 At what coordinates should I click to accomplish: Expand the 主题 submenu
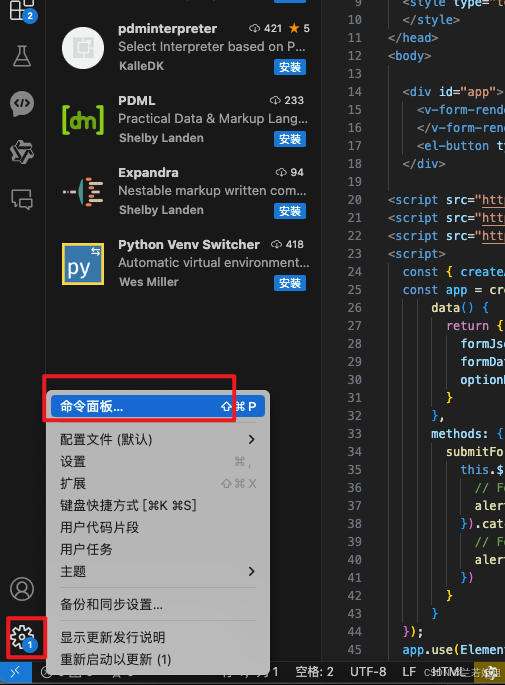pos(158,571)
